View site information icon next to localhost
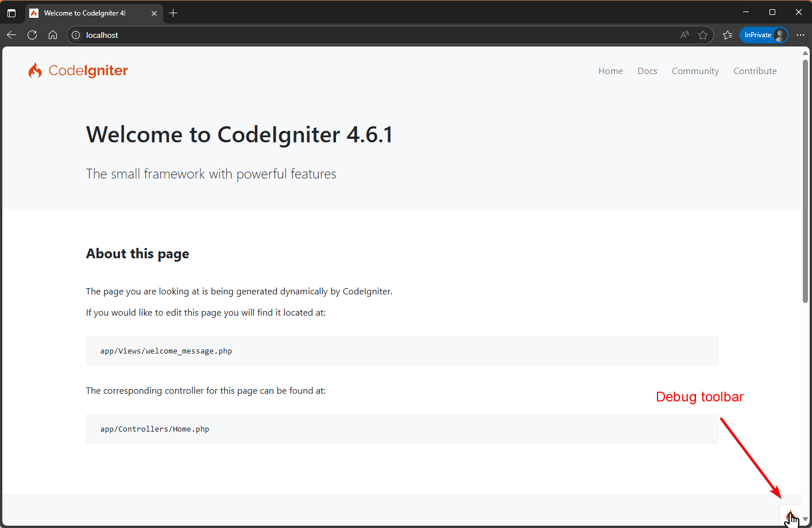This screenshot has height=528, width=812. pyautogui.click(x=76, y=35)
